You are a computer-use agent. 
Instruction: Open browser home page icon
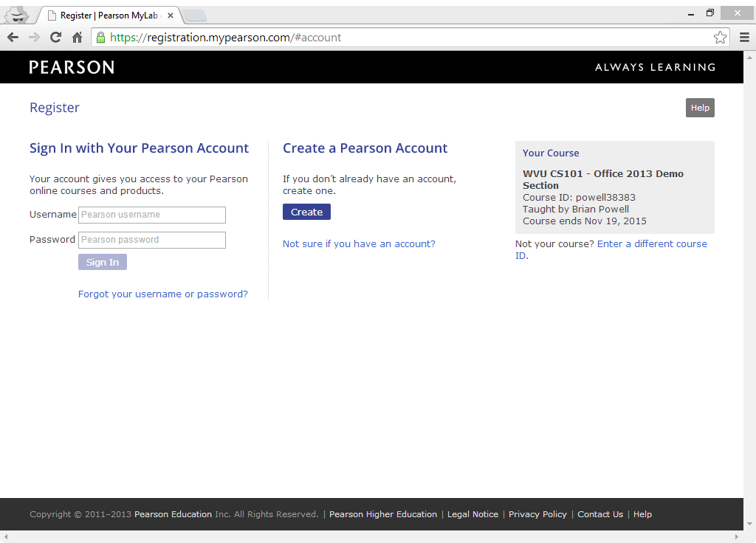point(77,37)
